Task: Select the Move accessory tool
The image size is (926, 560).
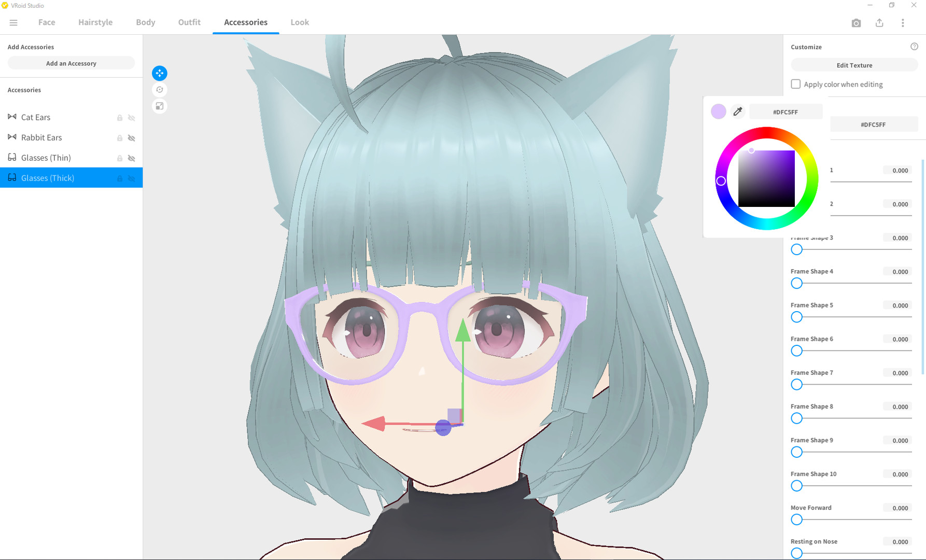Action: pos(160,73)
